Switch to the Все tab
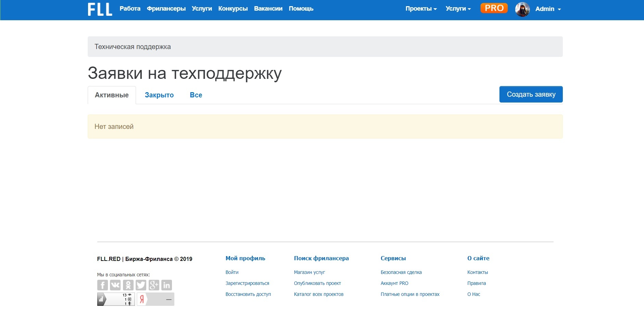 [x=196, y=95]
